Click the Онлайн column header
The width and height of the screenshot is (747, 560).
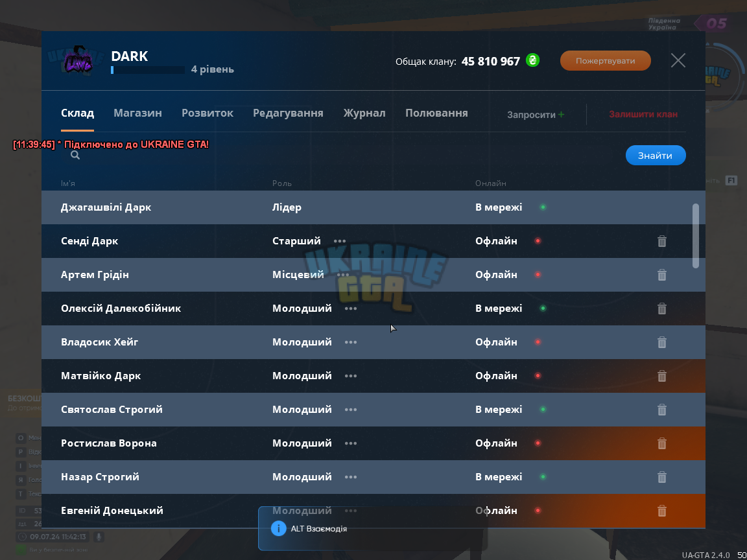tap(491, 183)
